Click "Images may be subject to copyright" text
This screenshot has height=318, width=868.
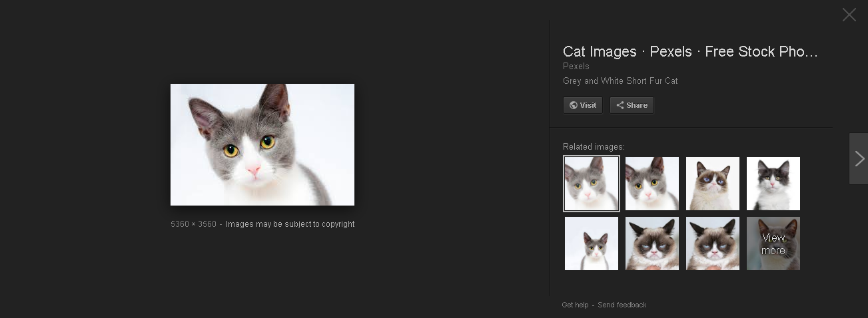pos(290,224)
